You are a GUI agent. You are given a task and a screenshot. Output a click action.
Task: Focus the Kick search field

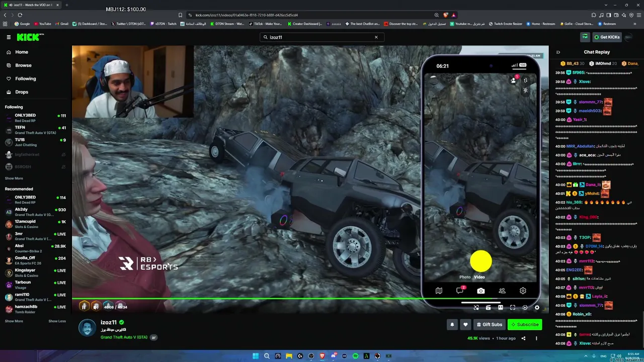(322, 37)
